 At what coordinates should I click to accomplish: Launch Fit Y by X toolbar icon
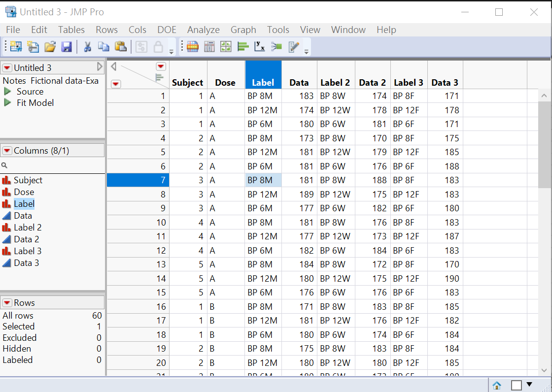pos(260,47)
